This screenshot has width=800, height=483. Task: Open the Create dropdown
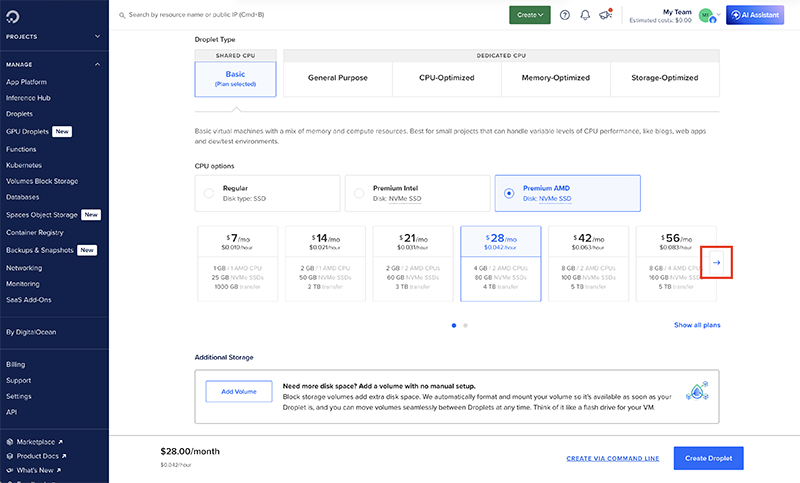coord(530,15)
